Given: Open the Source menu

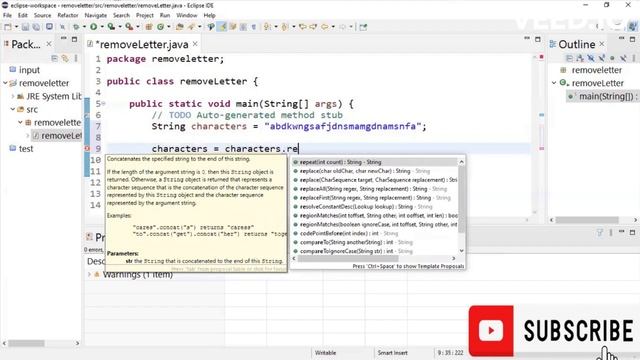Looking at the screenshot, I should 42,16.
